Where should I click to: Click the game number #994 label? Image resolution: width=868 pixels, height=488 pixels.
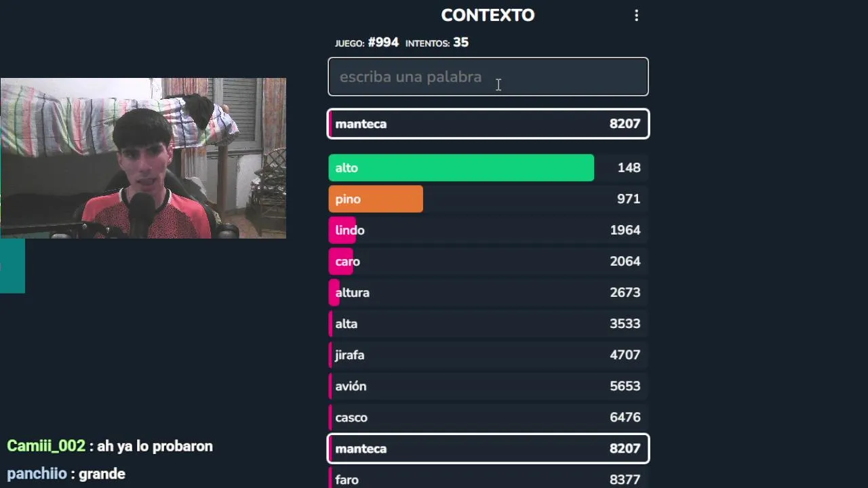[383, 43]
